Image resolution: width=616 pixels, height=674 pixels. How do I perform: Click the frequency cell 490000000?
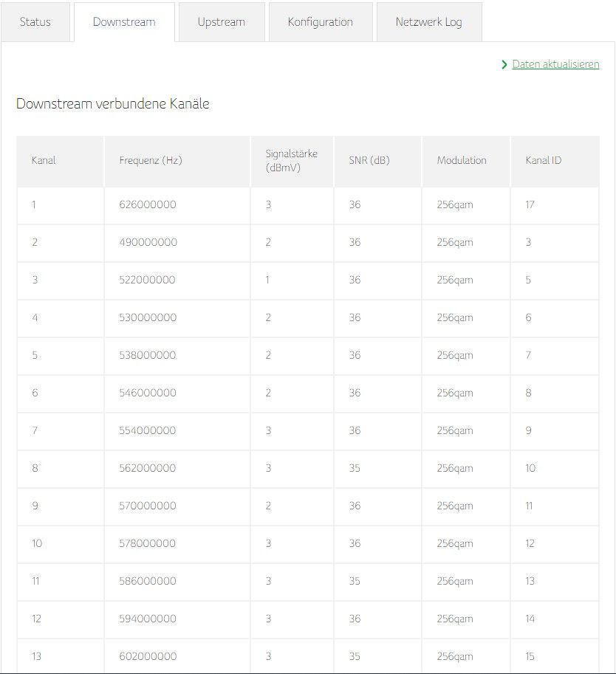(148, 243)
